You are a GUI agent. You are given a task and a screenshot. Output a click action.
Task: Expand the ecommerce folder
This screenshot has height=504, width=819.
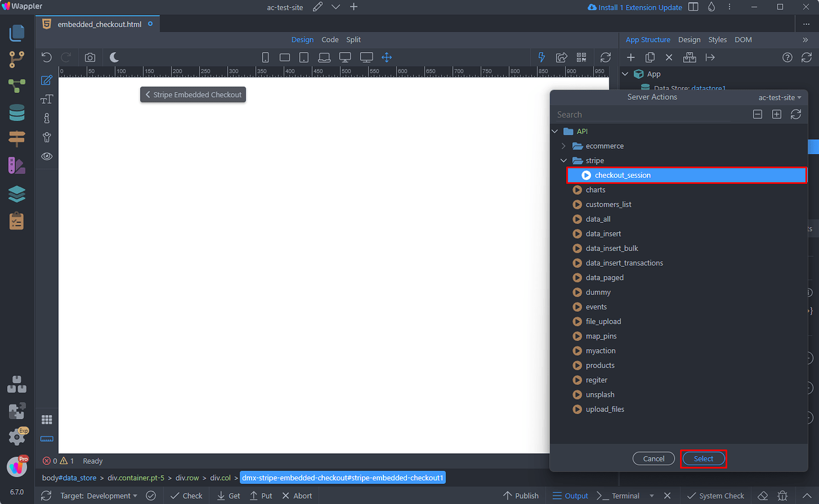click(564, 146)
